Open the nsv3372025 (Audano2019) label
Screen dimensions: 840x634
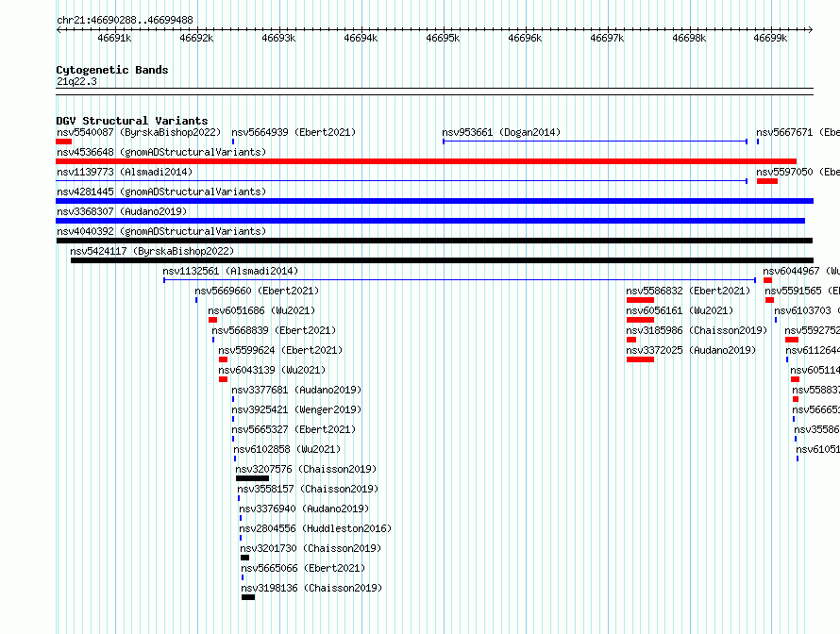click(691, 350)
